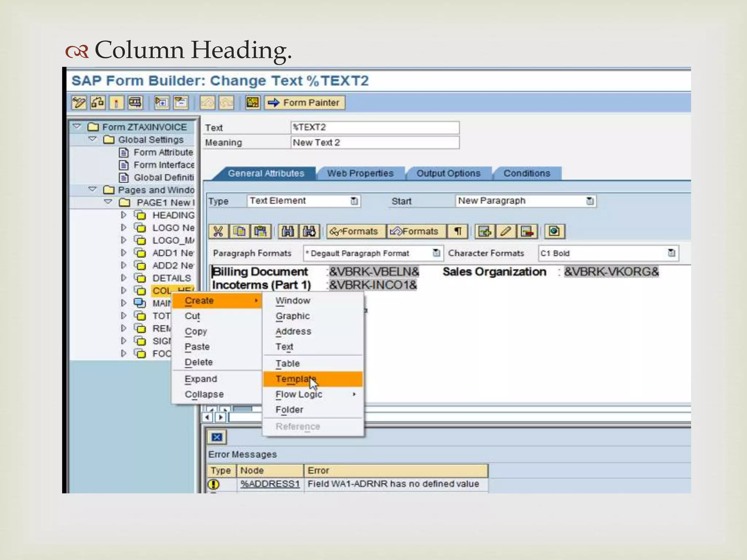Viewport: 747px width, 560px height.
Task: Click the paragraph mark ¶ toolbar button
Action: coord(458,232)
